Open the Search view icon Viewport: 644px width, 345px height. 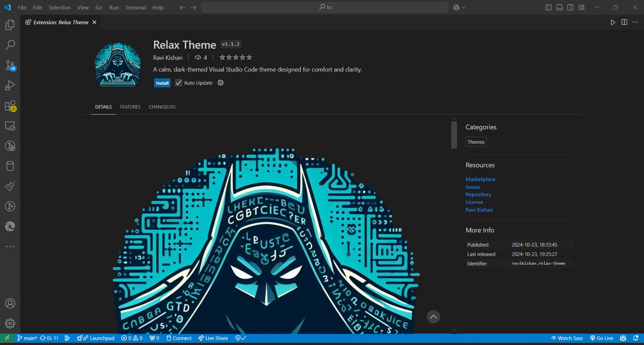coord(10,45)
